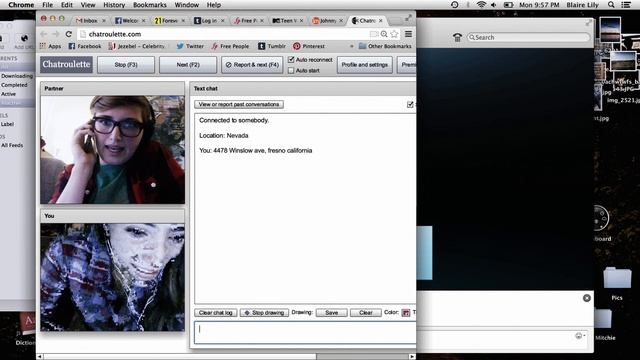The width and height of the screenshot is (640, 360).
Task: Switch to the Free People tab
Action: (x=249, y=20)
